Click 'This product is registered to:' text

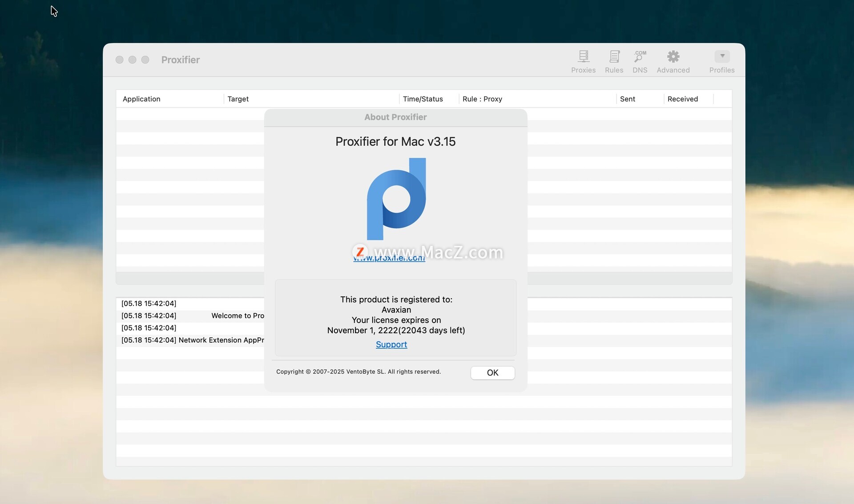[x=396, y=300]
